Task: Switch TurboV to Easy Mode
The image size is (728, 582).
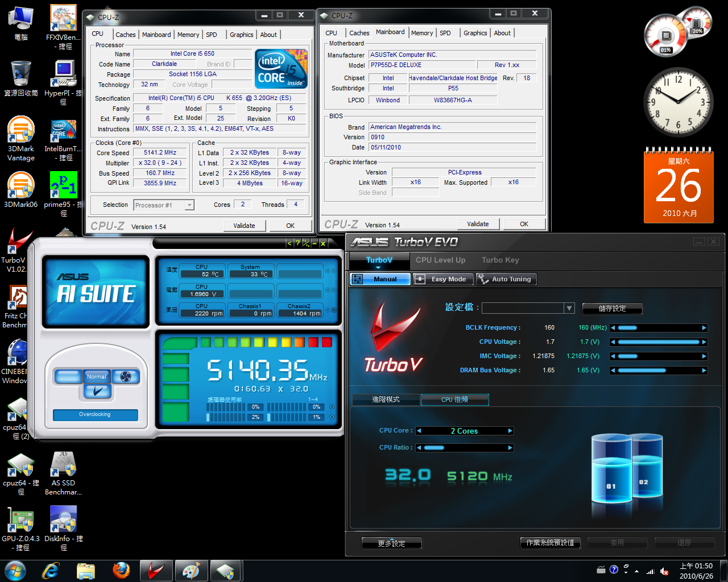Action: point(442,279)
